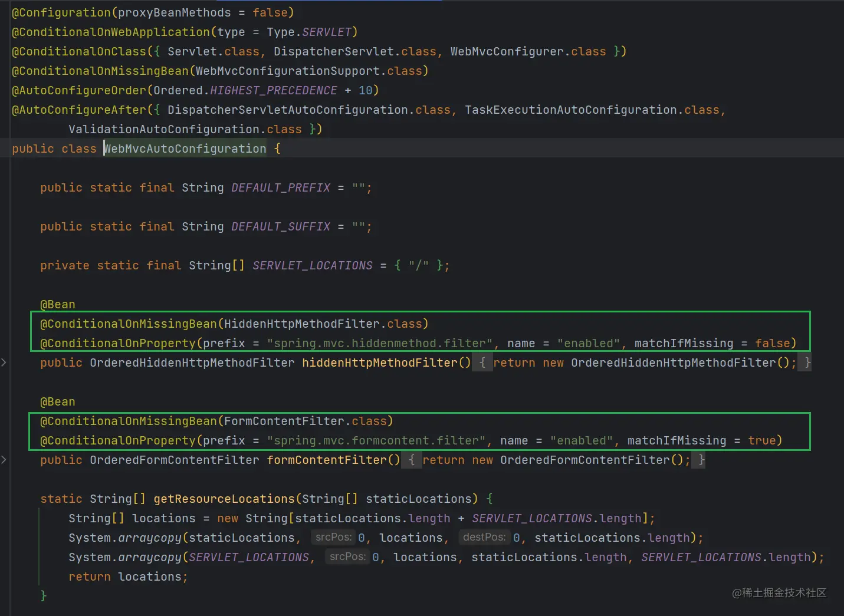This screenshot has width=844, height=616.
Task: Click the @ConditionalOnClass annotation
Action: [79, 51]
